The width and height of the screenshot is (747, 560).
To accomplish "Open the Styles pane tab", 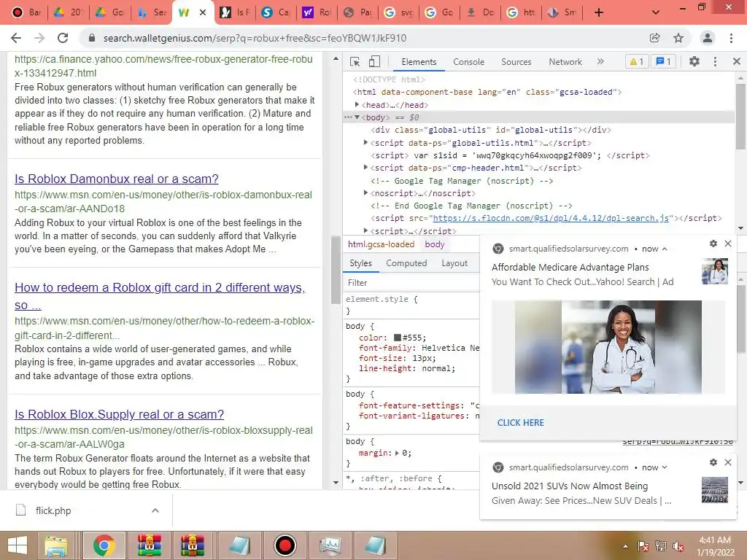I will pyautogui.click(x=360, y=263).
